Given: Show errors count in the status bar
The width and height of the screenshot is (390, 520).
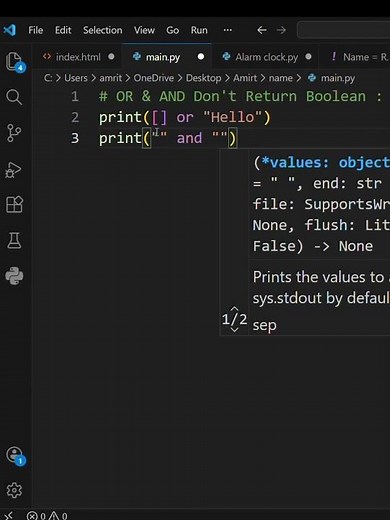Looking at the screenshot, I should coord(36,516).
